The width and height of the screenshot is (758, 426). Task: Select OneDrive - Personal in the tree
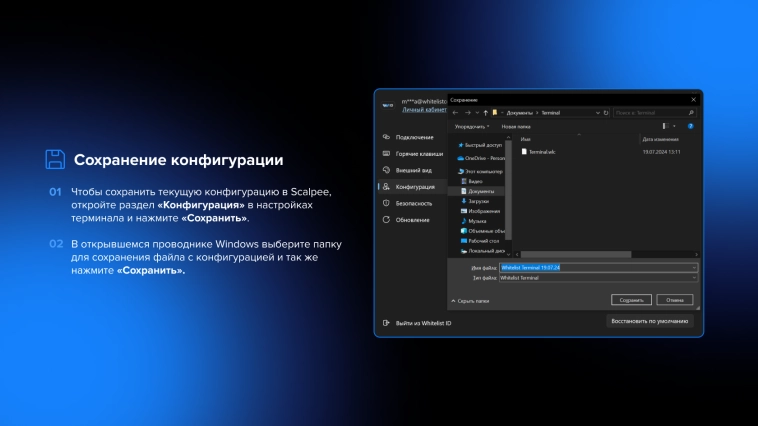(x=481, y=158)
